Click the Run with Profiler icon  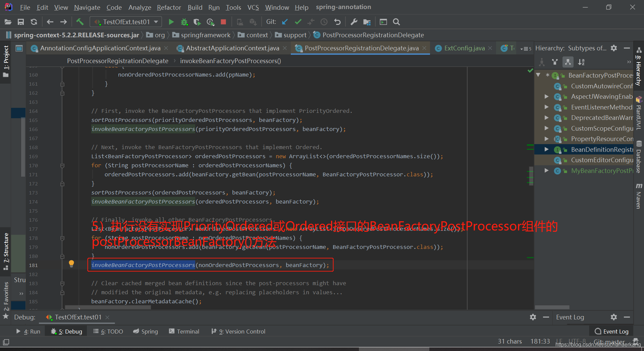pyautogui.click(x=210, y=22)
